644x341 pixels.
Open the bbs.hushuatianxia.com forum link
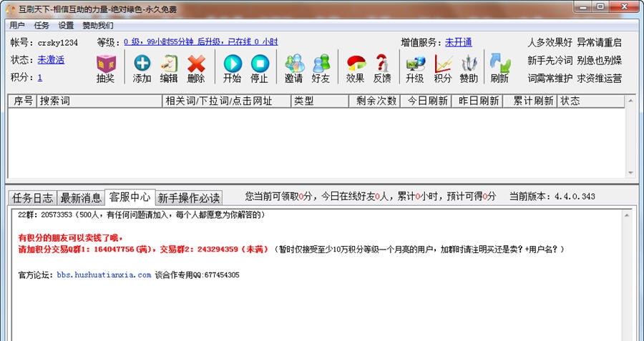(104, 275)
